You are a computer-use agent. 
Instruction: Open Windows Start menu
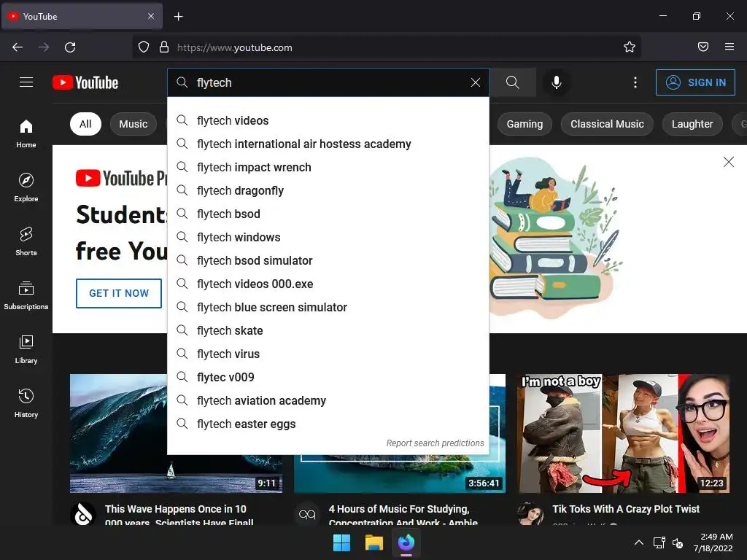[341, 542]
